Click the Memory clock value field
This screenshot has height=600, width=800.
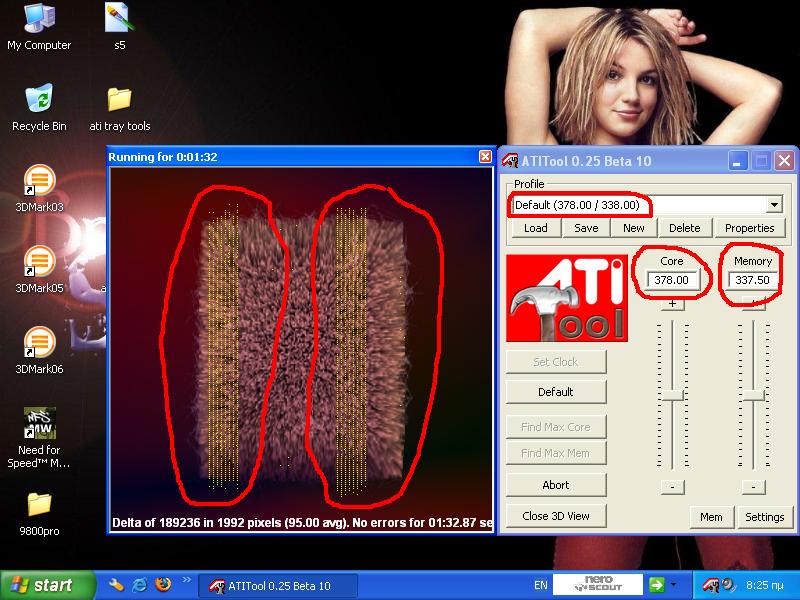point(753,280)
